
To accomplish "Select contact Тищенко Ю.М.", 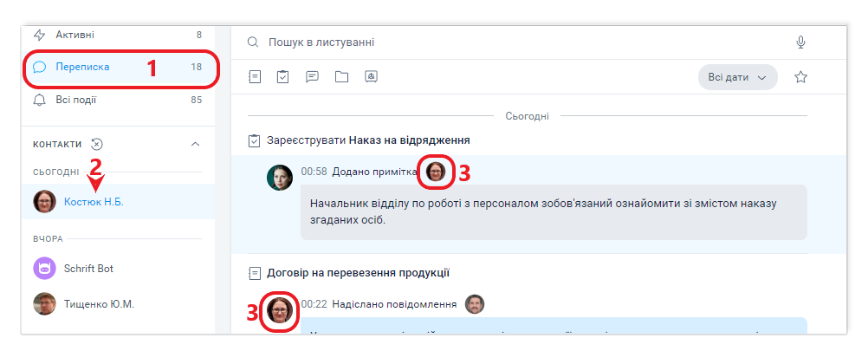I will (x=98, y=304).
